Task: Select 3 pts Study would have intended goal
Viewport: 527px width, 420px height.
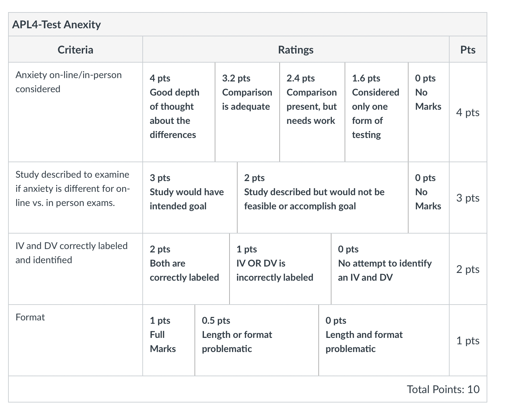Action: point(190,198)
